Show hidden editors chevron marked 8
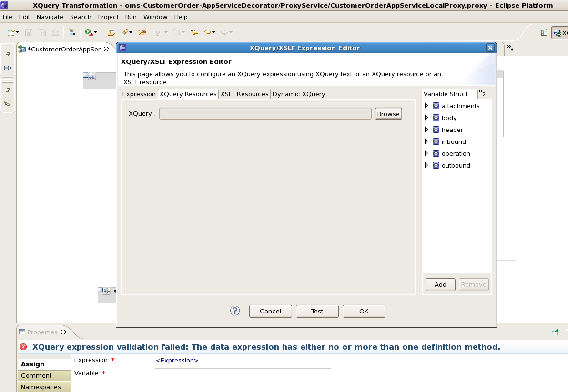The height and width of the screenshot is (392, 568). pos(510,48)
